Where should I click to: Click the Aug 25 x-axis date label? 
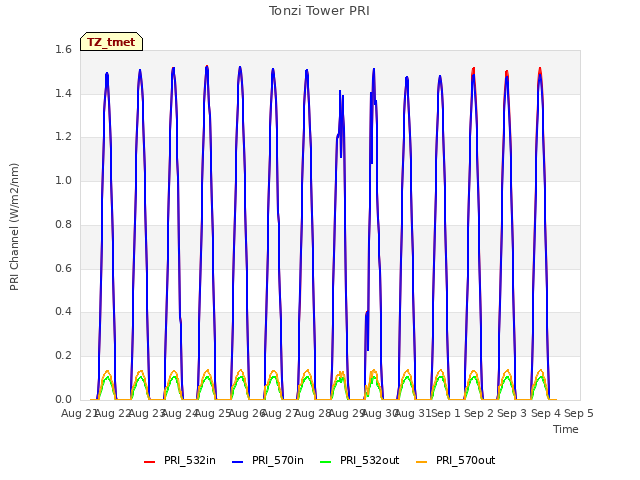point(213,413)
